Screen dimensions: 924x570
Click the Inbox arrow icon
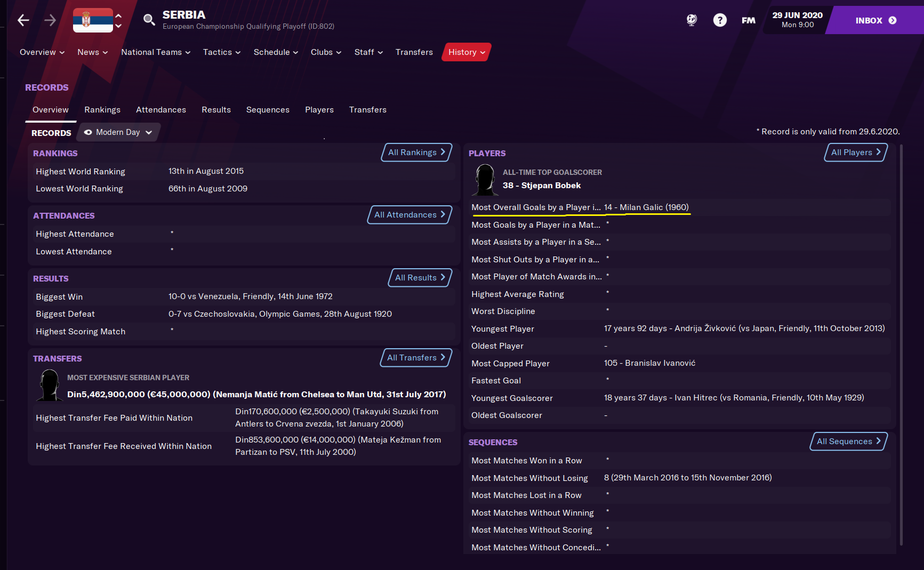coord(893,20)
